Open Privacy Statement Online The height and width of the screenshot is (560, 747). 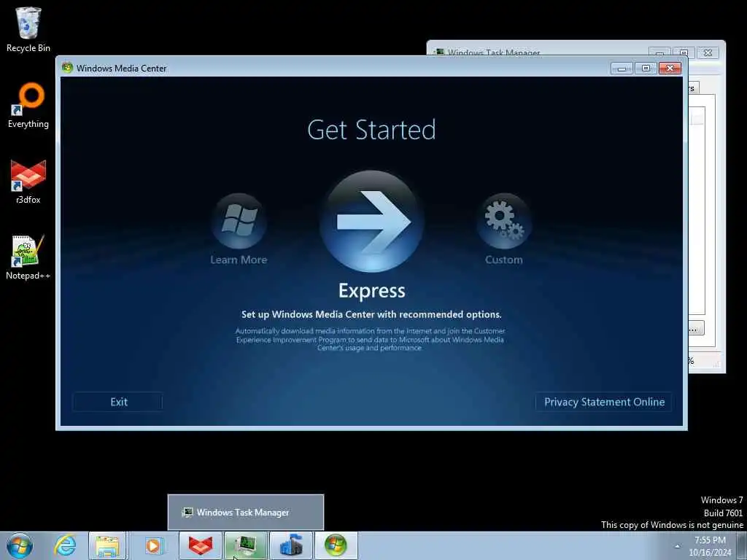point(604,402)
